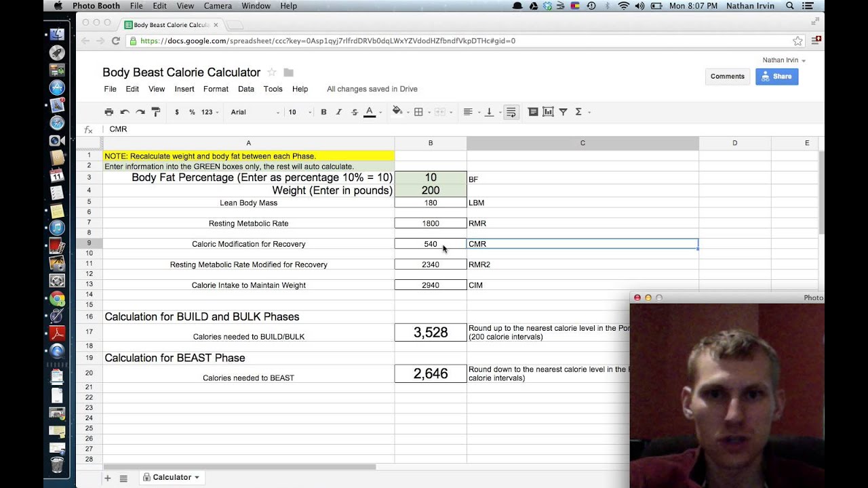Click the Body Beast Calorie Calculator title

(181, 73)
